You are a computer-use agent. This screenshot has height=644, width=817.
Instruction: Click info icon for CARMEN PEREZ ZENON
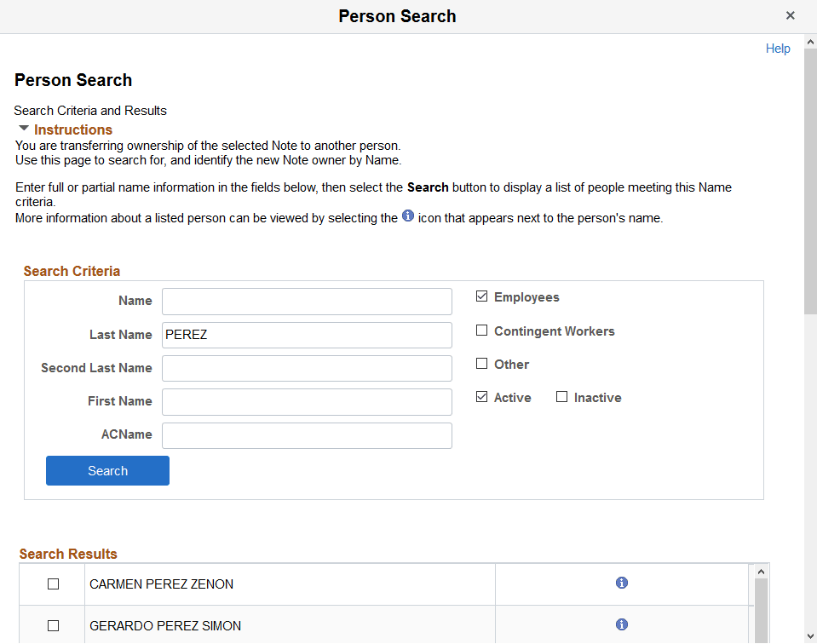click(x=622, y=584)
